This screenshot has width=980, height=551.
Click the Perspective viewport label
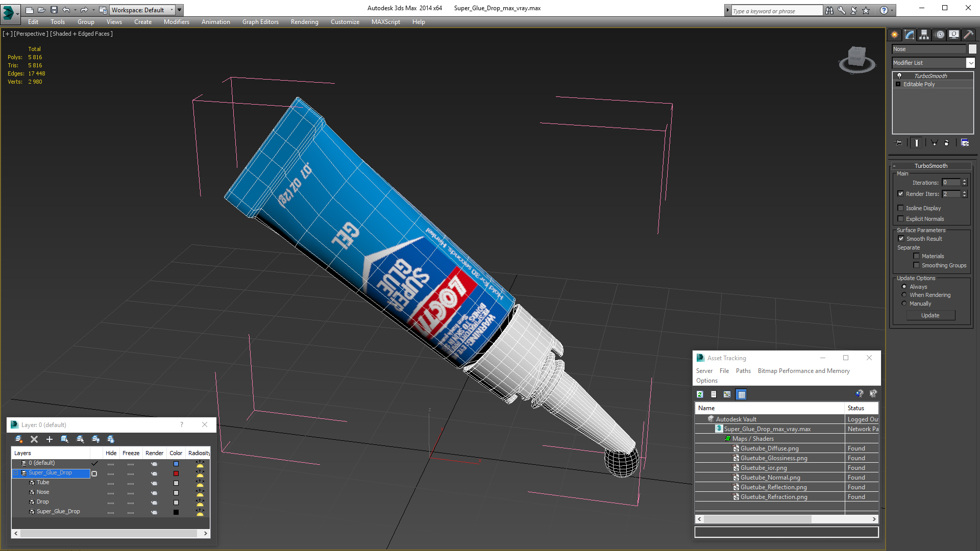pos(31,34)
